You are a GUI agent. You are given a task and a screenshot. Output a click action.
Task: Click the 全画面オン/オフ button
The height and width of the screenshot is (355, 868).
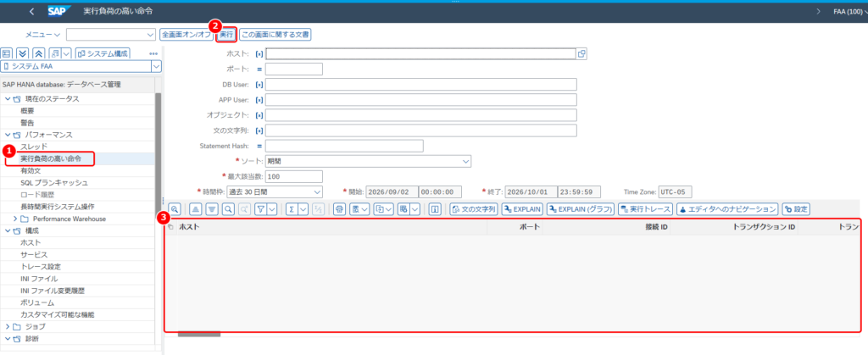coord(186,35)
